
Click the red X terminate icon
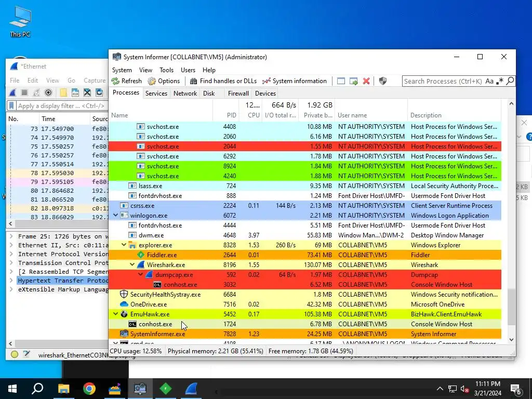(366, 81)
